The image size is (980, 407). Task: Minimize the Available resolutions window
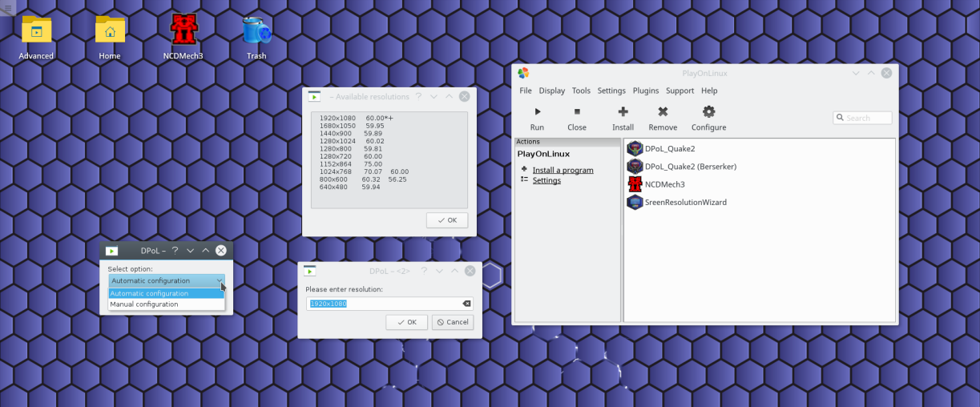pos(434,96)
